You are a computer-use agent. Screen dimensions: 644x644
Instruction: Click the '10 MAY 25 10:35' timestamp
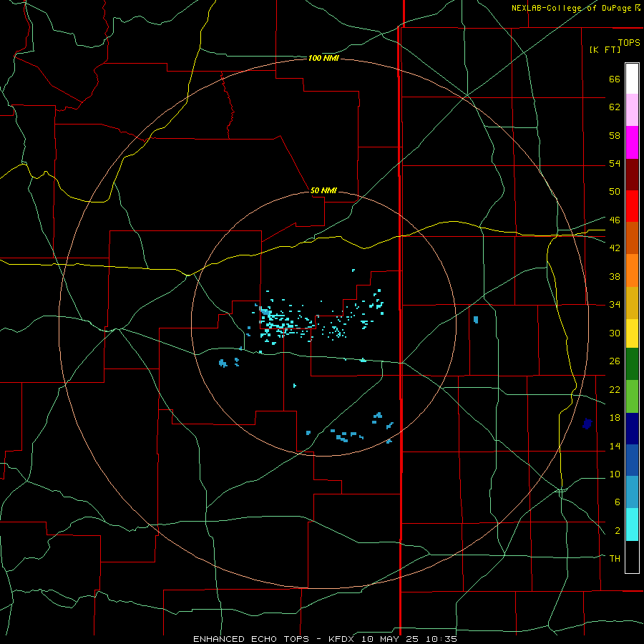(409, 639)
